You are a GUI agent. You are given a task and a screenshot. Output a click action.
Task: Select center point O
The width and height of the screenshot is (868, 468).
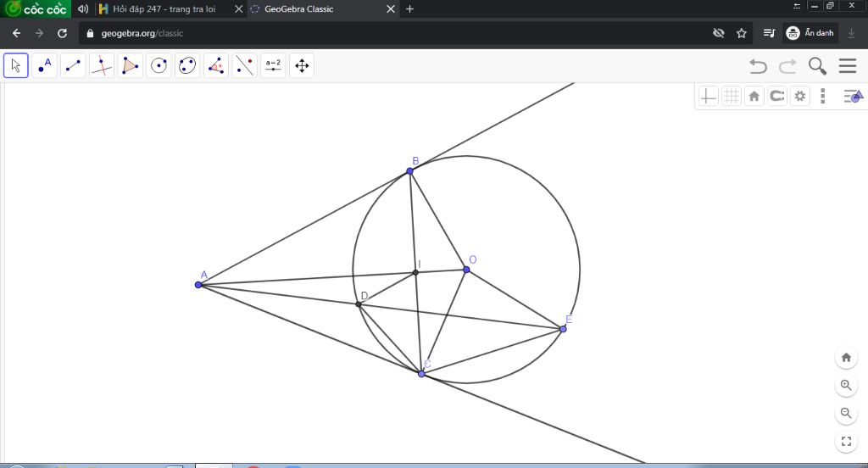[x=466, y=270]
